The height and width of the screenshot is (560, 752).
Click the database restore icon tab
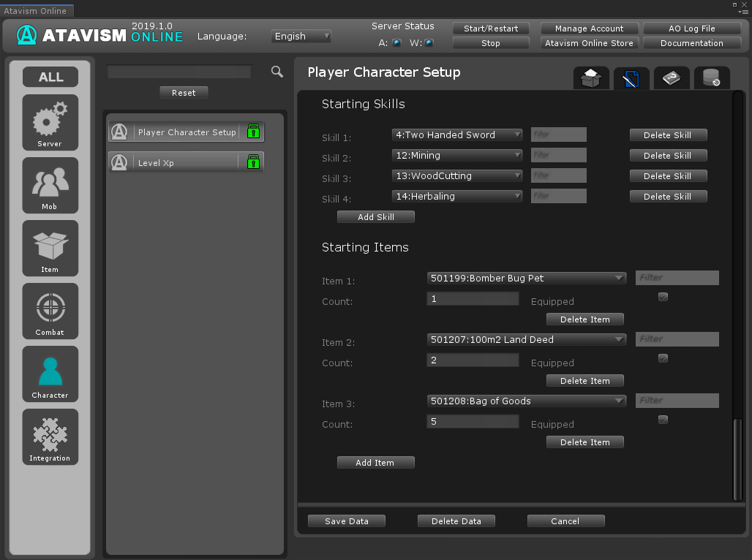tap(711, 77)
